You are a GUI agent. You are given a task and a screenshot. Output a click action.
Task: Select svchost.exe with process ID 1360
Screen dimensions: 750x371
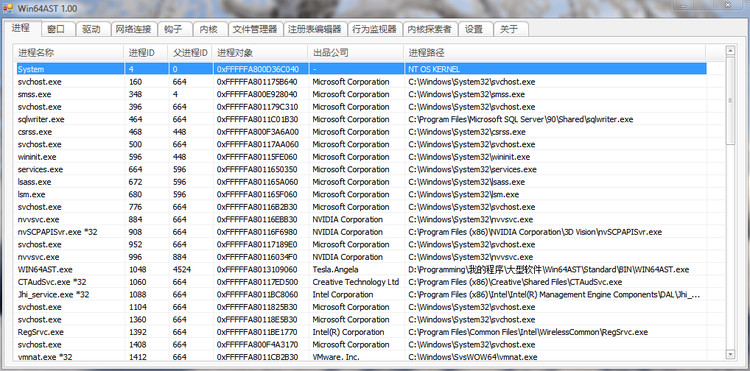361,319
